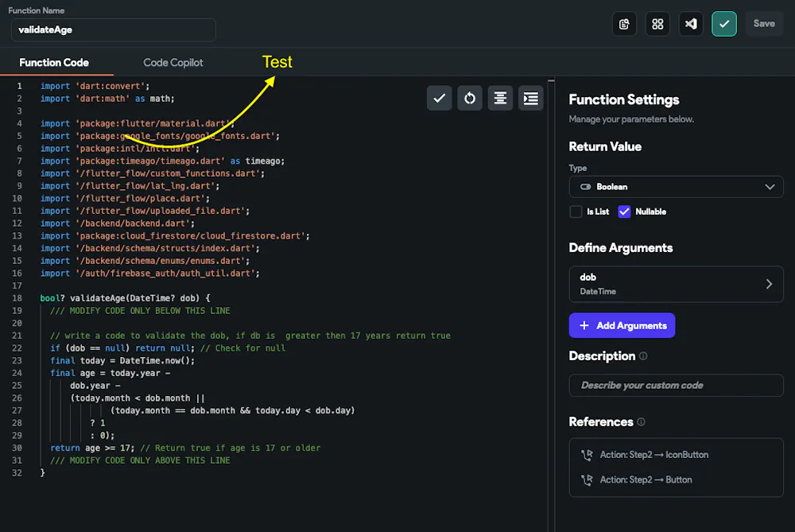Click the "bool? validateAge(DateTime? dob) {" line
The image size is (795, 532).
click(125, 298)
